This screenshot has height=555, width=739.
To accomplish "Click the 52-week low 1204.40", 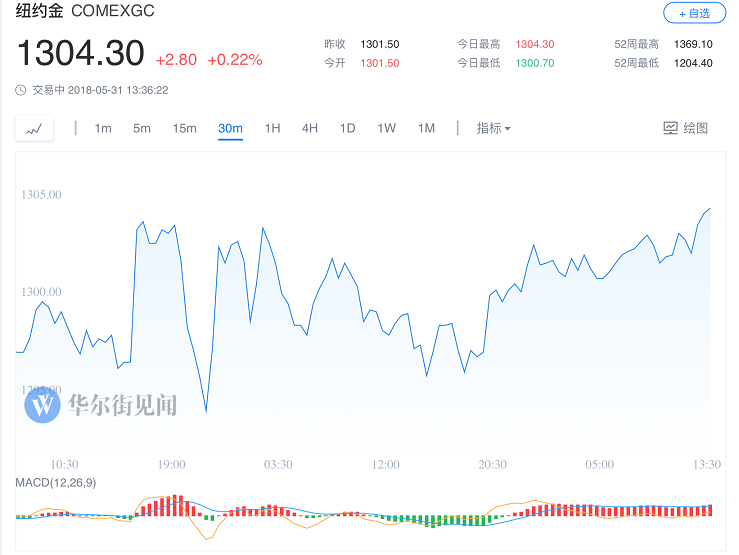I will coord(693,63).
